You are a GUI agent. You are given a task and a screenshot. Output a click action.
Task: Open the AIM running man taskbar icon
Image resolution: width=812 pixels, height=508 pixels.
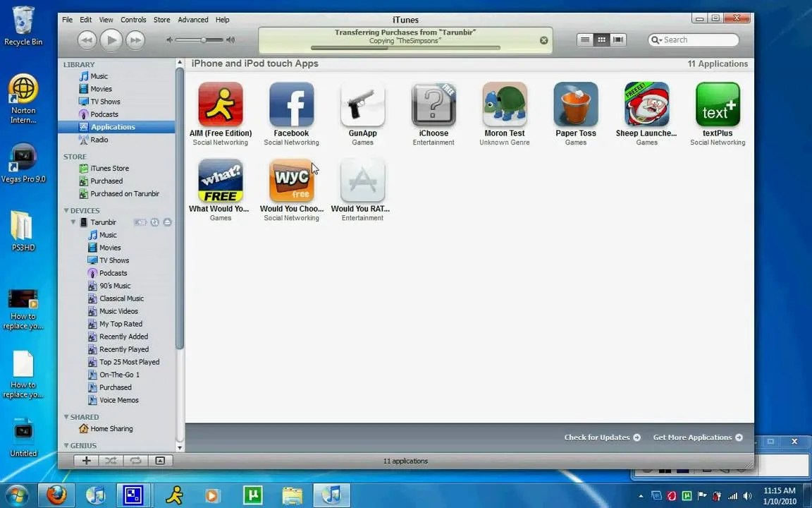coord(175,495)
